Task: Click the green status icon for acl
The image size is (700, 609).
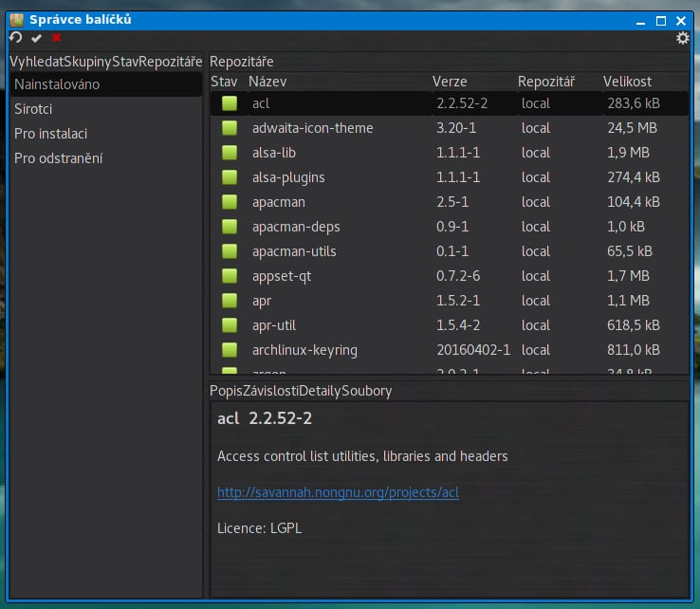Action: (x=230, y=103)
